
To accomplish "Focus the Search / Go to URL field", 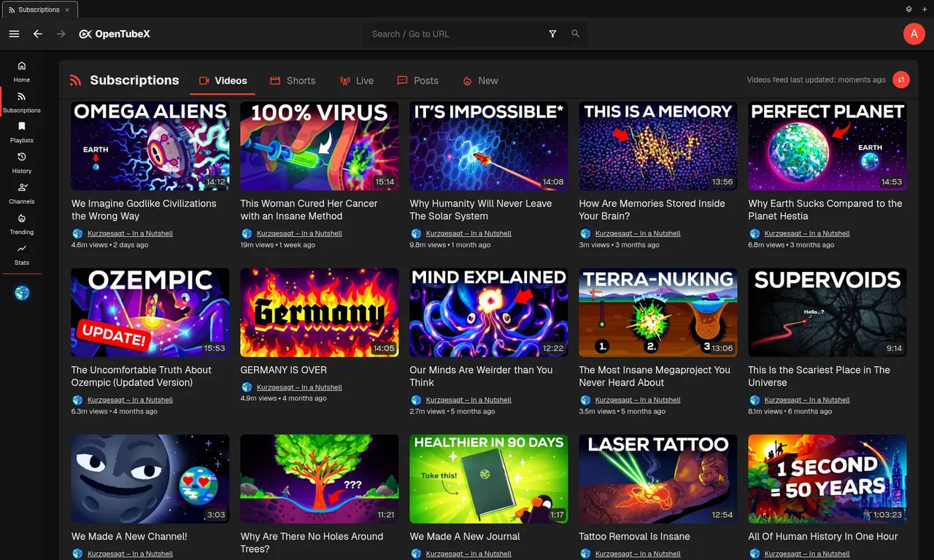I will point(456,34).
